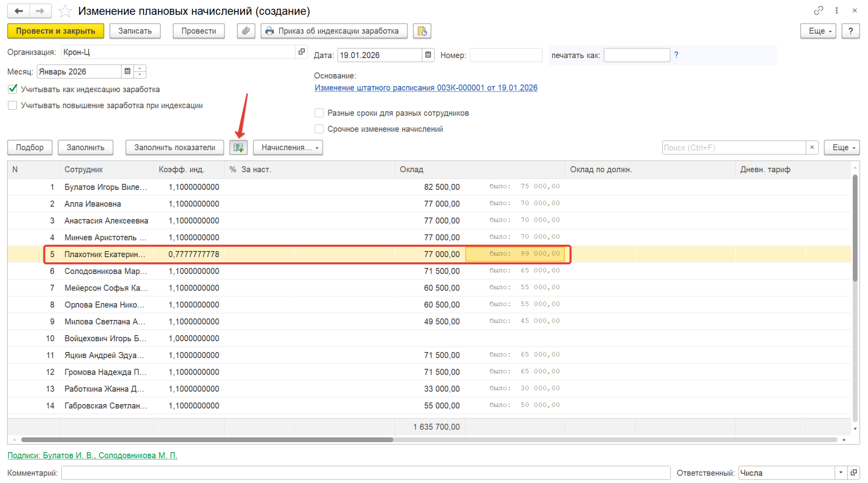Open Изменение штатного расписания link
The image size is (868, 483).
(x=426, y=88)
